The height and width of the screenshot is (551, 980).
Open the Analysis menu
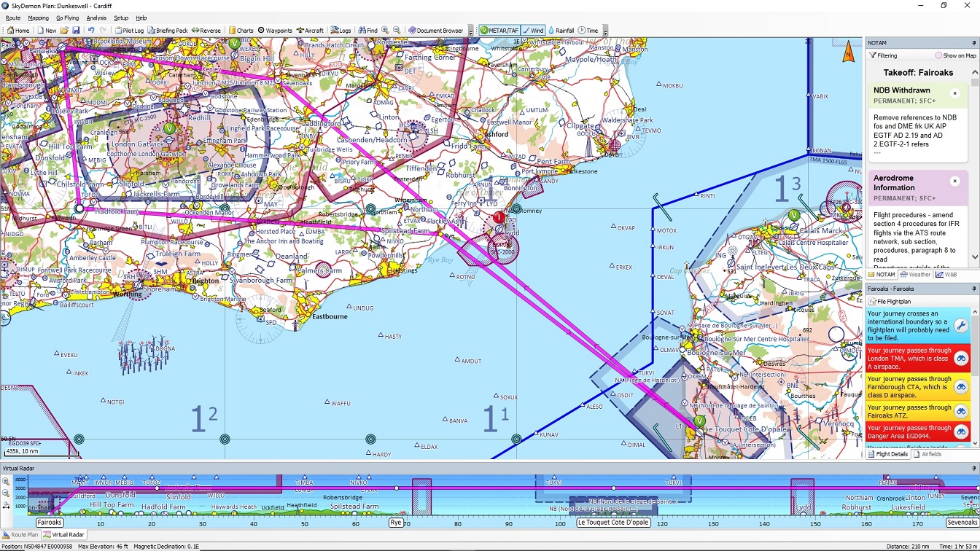[x=96, y=18]
